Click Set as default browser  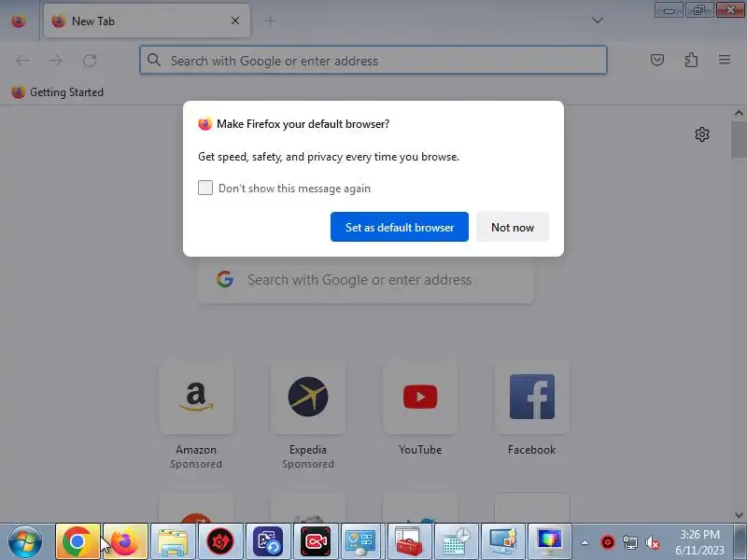(x=400, y=227)
